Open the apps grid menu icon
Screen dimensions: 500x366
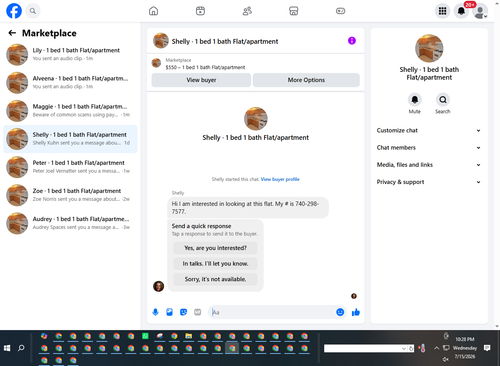tap(442, 11)
